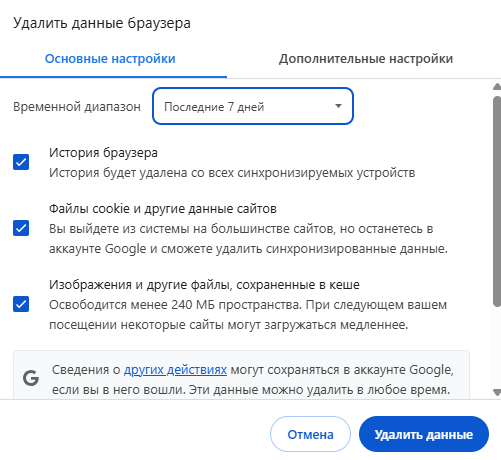Click the vertical scrollbar thumb
The width and height of the screenshot is (501, 460).
click(x=497, y=201)
